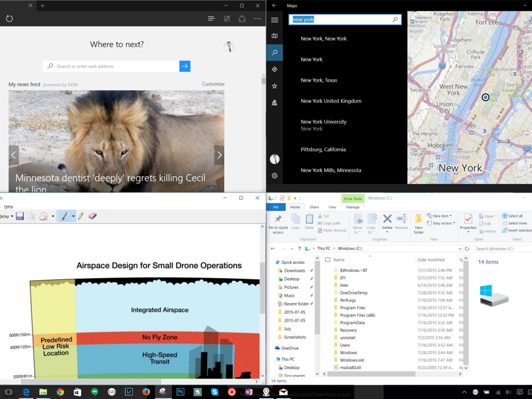The image size is (532, 399).
Task: Click the Search Windows (C:) field
Action: point(501,249)
